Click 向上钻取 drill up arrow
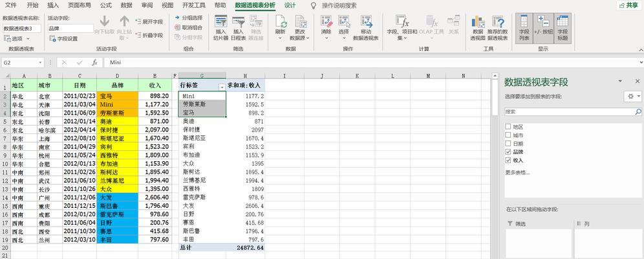 click(124, 21)
